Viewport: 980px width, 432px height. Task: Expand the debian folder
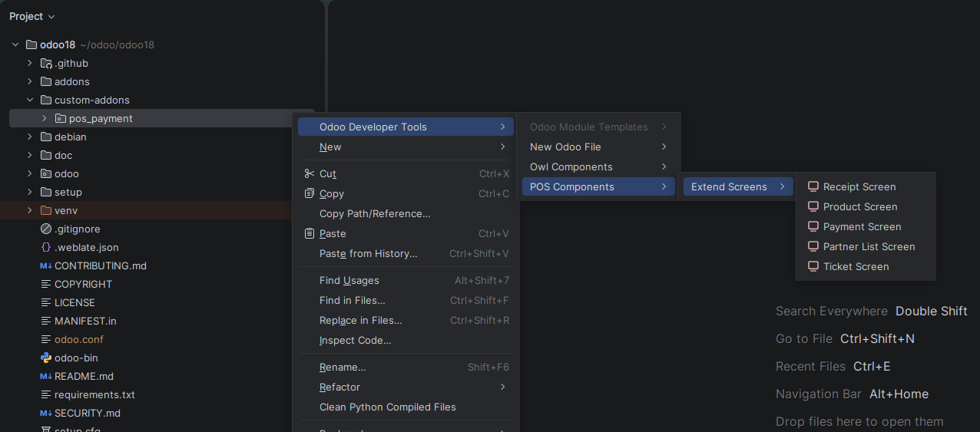tap(30, 137)
